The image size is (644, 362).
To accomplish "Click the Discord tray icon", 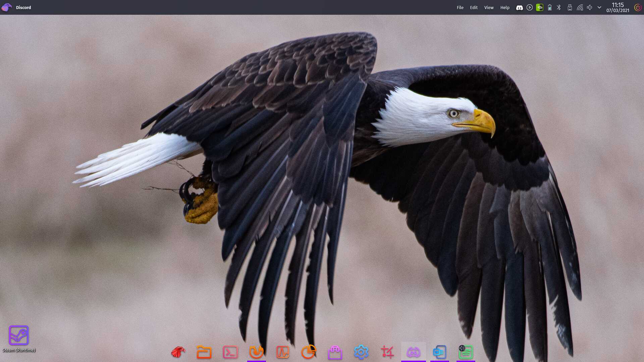I will coord(519,7).
